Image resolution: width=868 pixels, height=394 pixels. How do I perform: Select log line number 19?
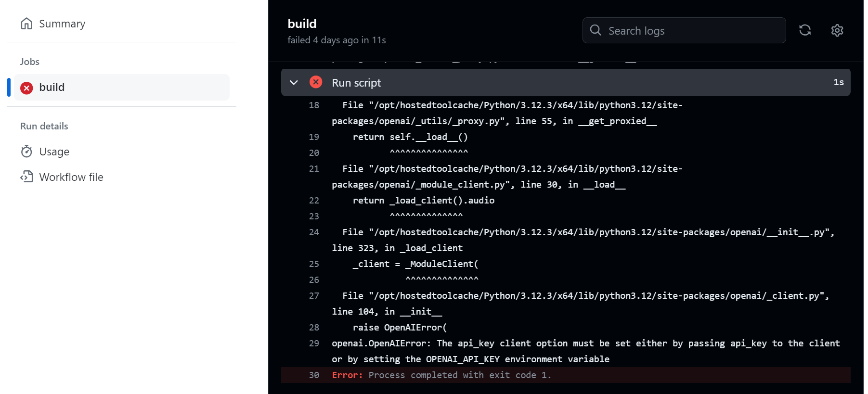pos(314,137)
